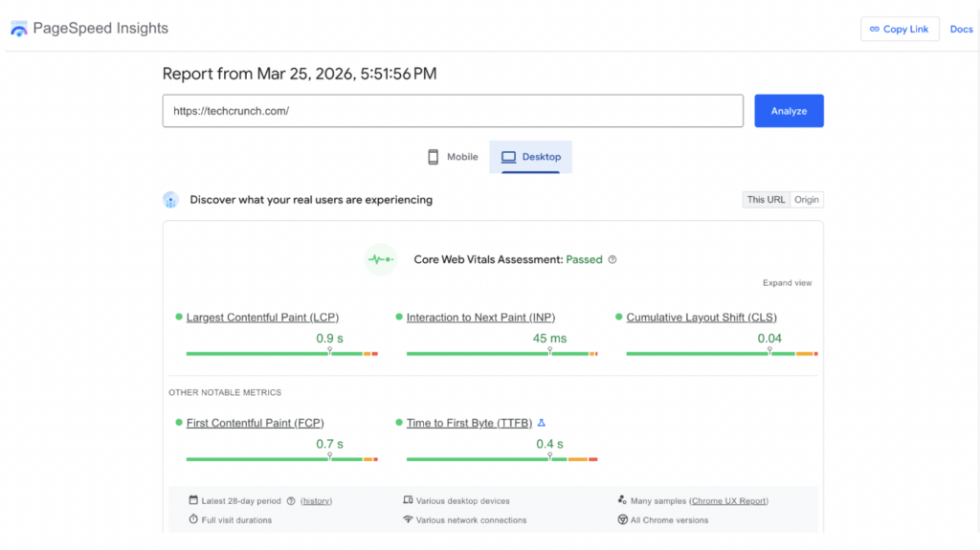Click the real users experience icon
The image size is (980, 550).
[x=170, y=200]
